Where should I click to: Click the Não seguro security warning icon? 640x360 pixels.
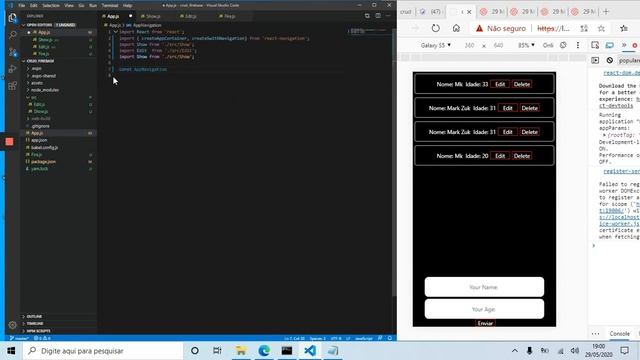[480, 28]
